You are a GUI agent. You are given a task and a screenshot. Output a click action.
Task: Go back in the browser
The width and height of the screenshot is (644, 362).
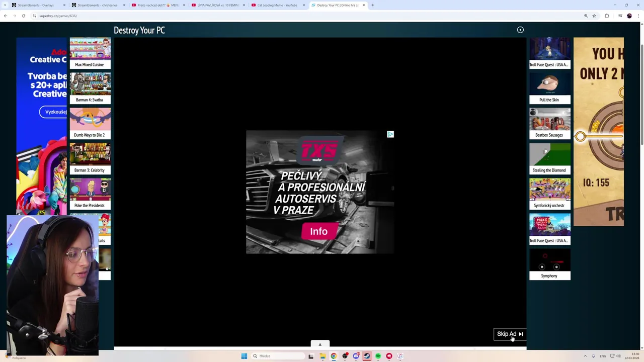6,16
